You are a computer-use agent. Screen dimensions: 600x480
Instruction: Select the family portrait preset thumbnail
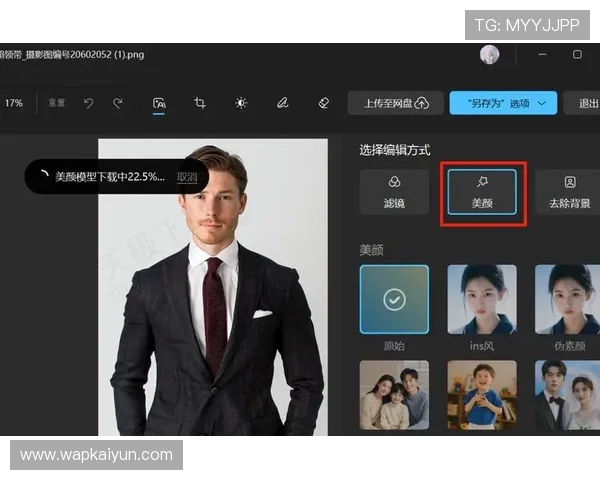pyautogui.click(x=394, y=395)
